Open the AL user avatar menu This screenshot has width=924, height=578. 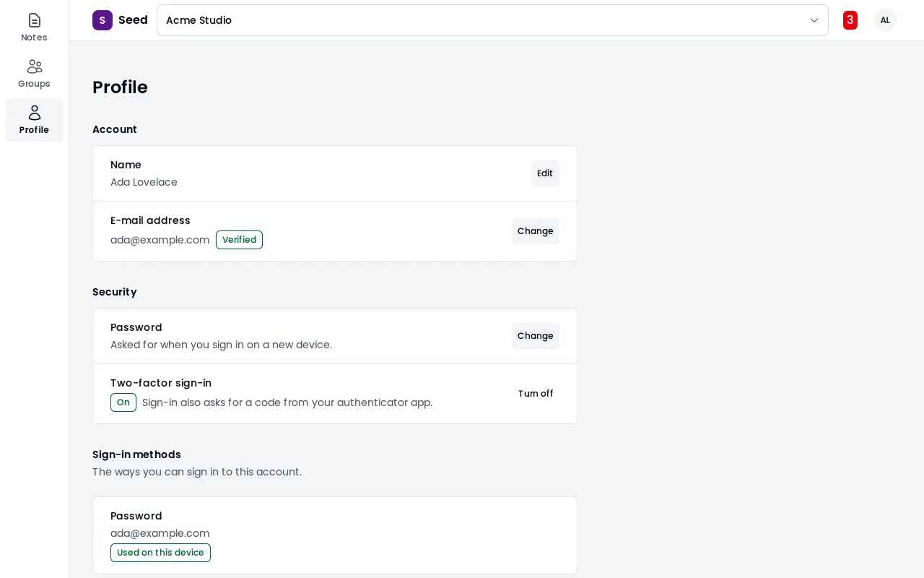tap(885, 20)
